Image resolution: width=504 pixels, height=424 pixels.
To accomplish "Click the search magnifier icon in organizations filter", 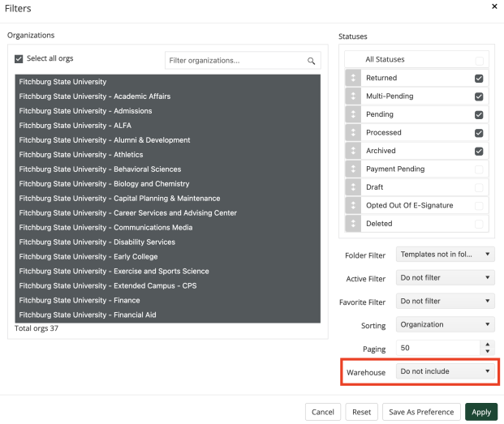I will (311, 61).
